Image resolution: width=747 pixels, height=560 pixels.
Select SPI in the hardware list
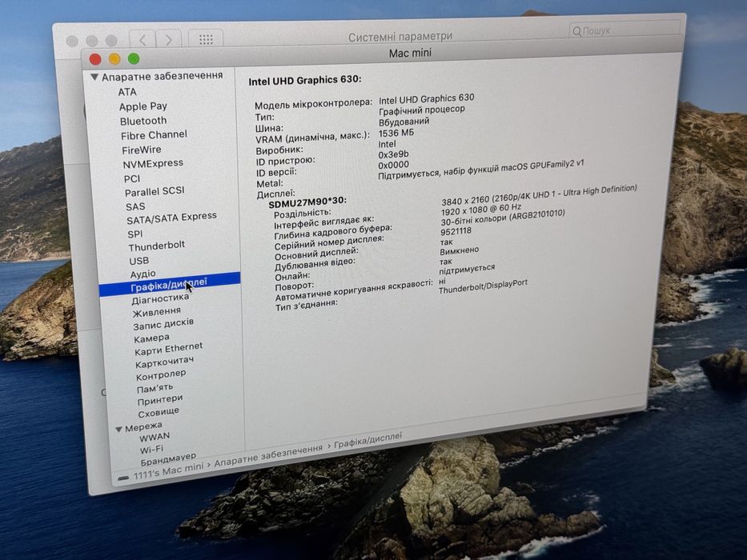pos(135,234)
